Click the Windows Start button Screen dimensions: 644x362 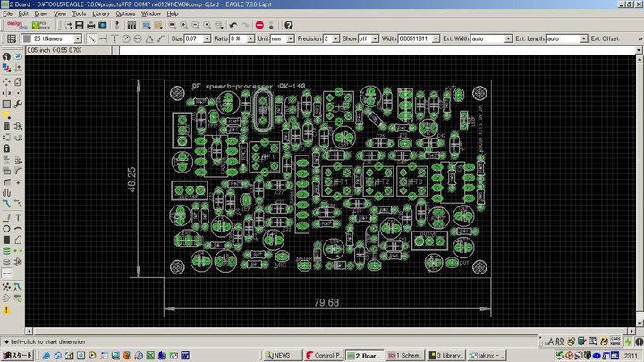(x=18, y=355)
